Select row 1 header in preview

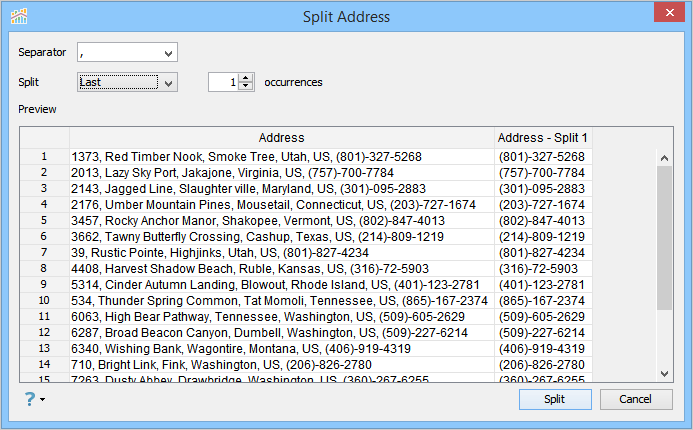[44, 157]
